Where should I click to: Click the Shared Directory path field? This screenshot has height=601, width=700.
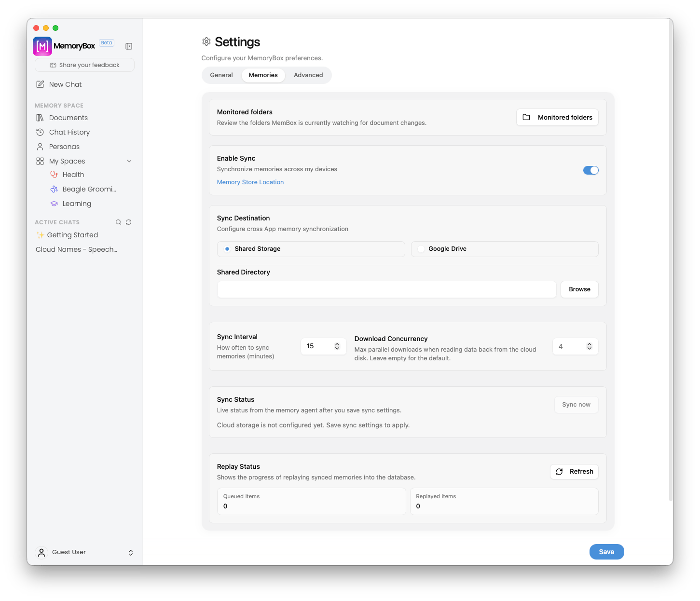[387, 289]
